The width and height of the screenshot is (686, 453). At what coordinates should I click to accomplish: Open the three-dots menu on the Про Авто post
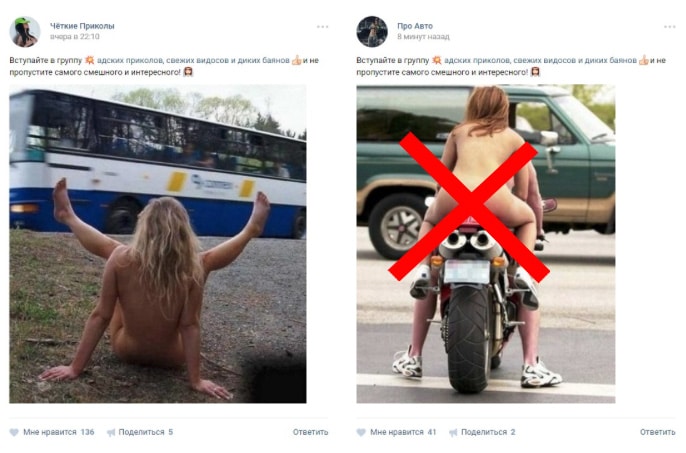coord(669,27)
